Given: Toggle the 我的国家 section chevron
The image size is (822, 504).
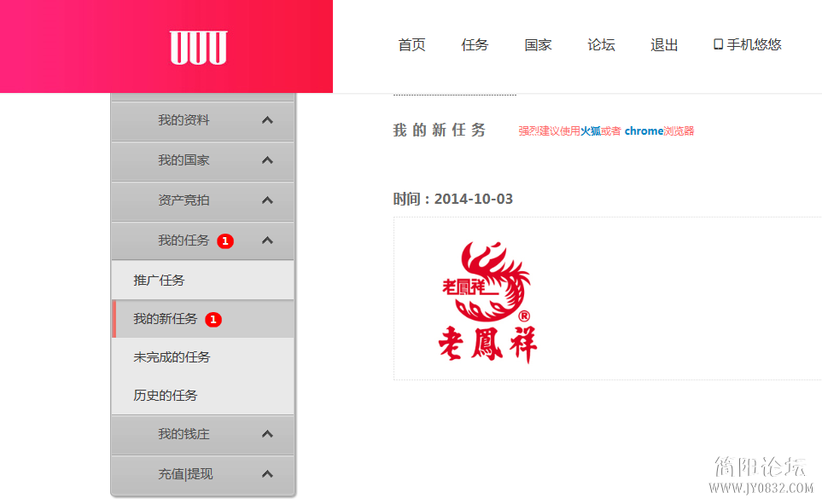Looking at the screenshot, I should tap(267, 159).
